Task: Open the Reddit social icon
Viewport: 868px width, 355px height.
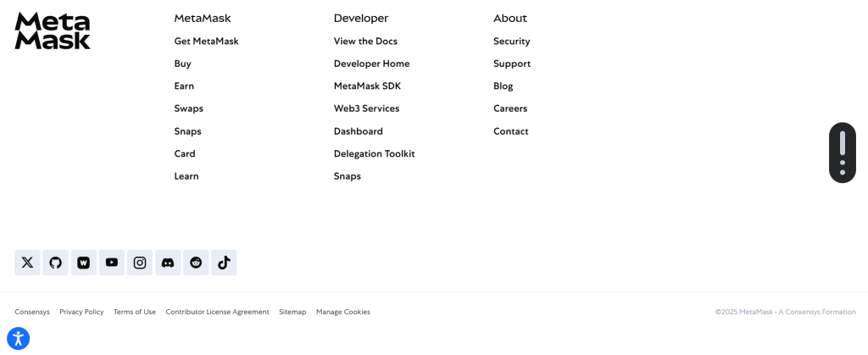Action: point(196,263)
